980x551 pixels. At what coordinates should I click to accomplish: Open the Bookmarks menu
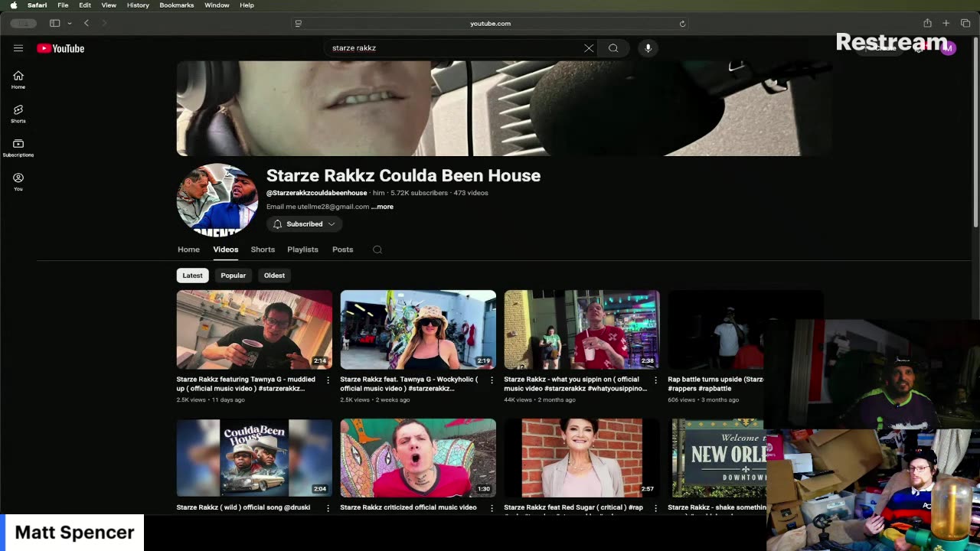(x=176, y=5)
